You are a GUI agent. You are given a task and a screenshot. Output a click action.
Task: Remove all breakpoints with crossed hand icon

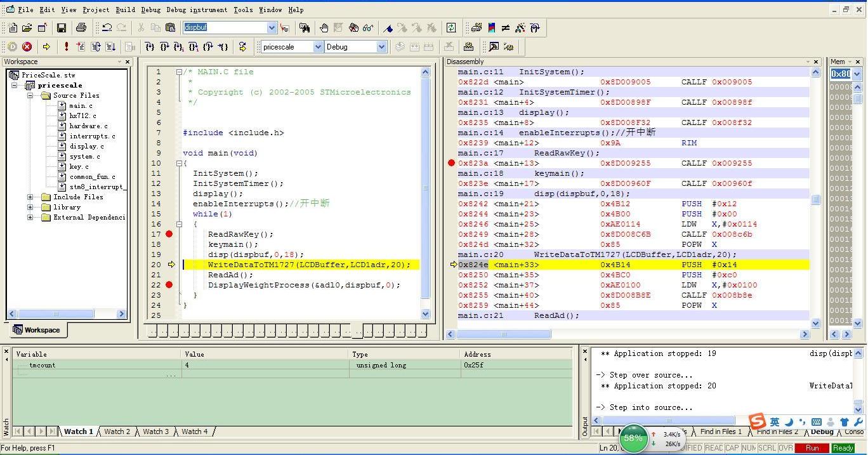tap(353, 28)
